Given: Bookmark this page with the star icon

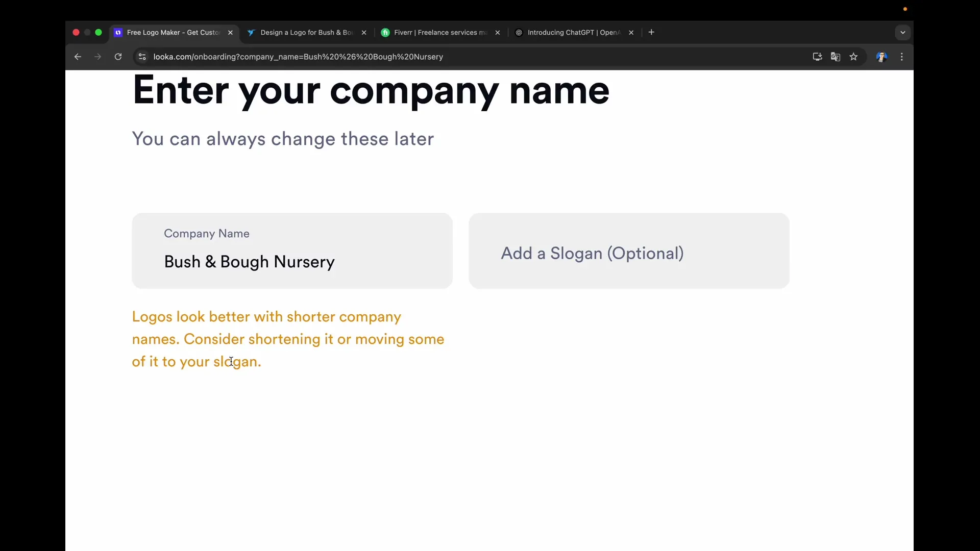Looking at the screenshot, I should [x=854, y=57].
